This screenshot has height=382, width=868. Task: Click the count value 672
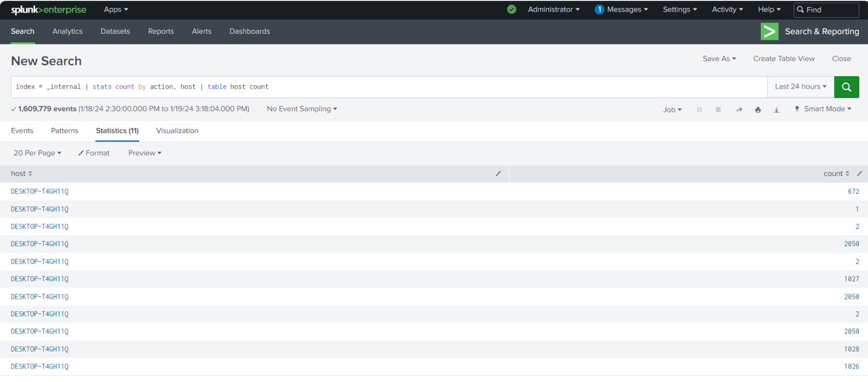click(854, 192)
